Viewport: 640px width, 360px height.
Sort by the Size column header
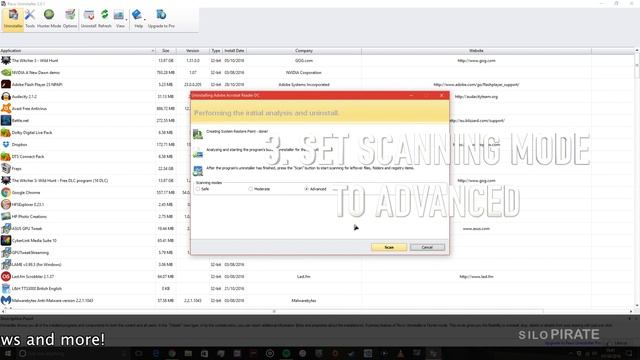coord(166,51)
